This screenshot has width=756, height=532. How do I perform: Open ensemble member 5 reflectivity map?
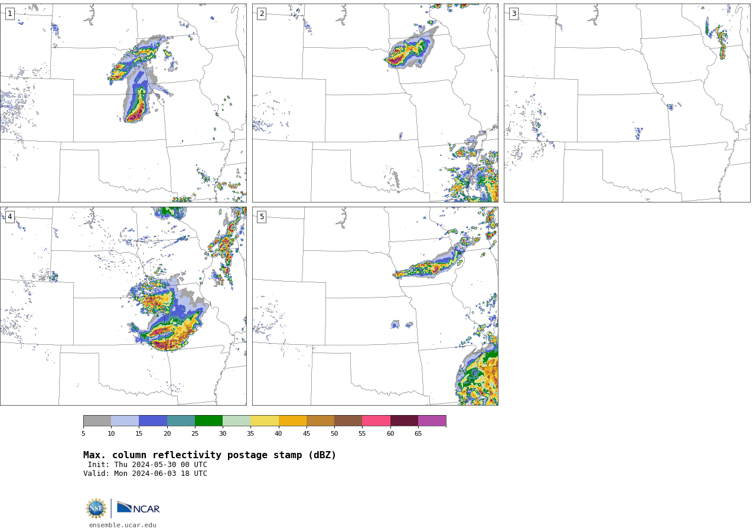375,306
